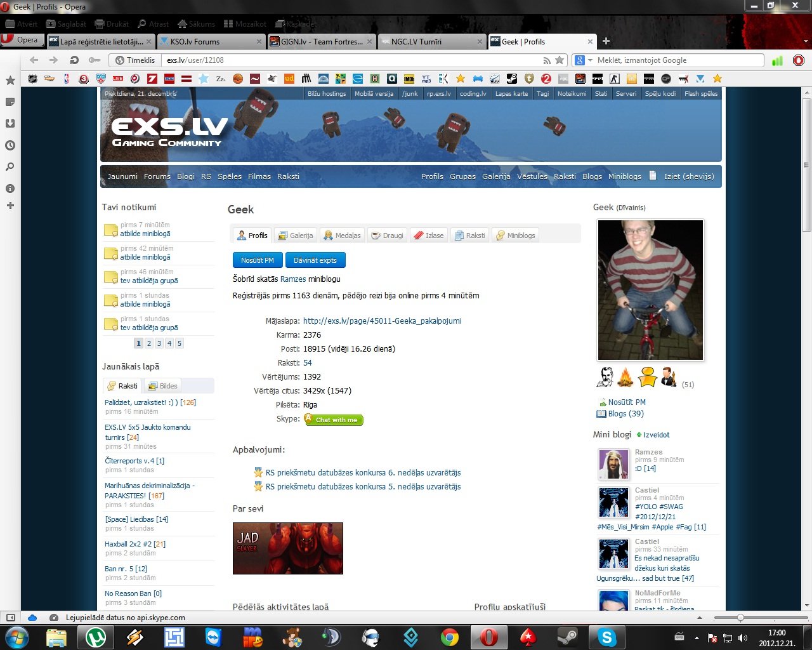The height and width of the screenshot is (650, 812).
Task: Open History clock panel in Opera sidebar
Action: pyautogui.click(x=10, y=145)
